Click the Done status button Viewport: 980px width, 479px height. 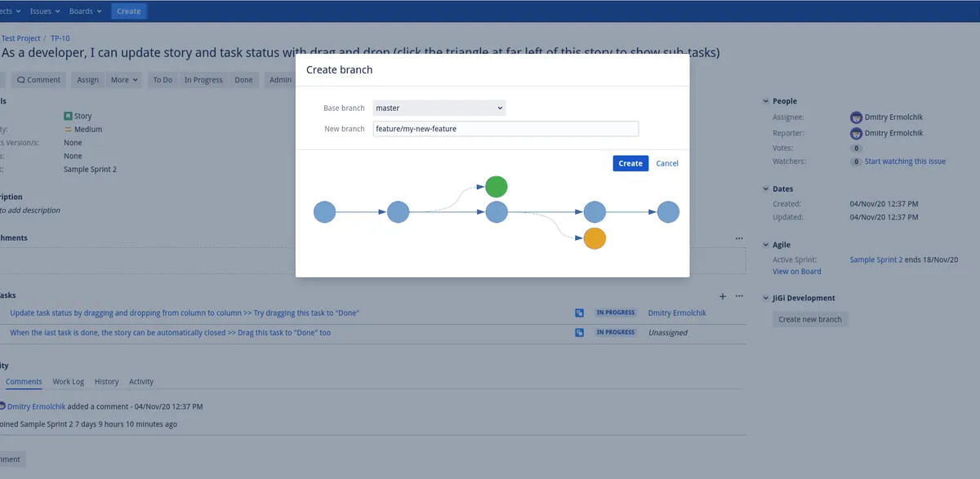[x=243, y=80]
